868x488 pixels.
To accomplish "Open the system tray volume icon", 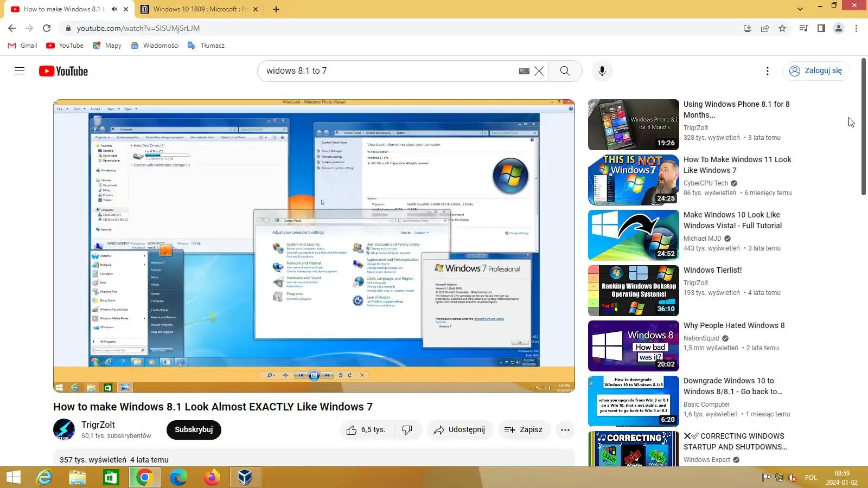I will click(x=792, y=478).
